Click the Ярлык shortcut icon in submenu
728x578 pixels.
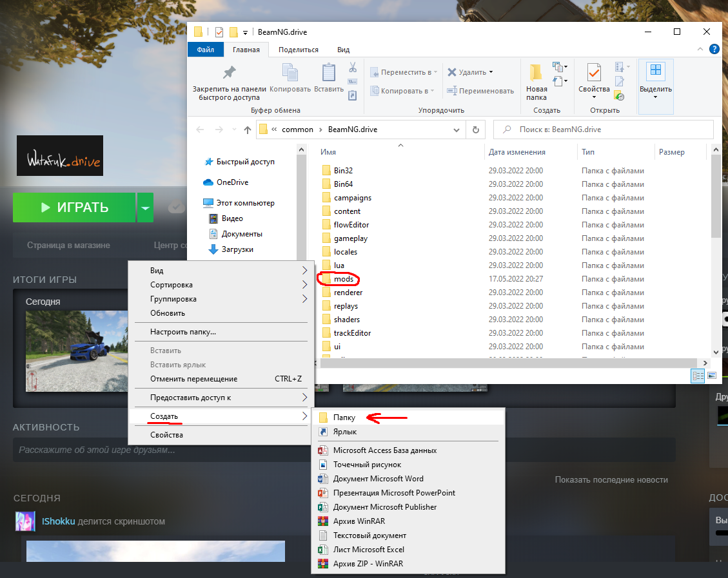(x=322, y=432)
